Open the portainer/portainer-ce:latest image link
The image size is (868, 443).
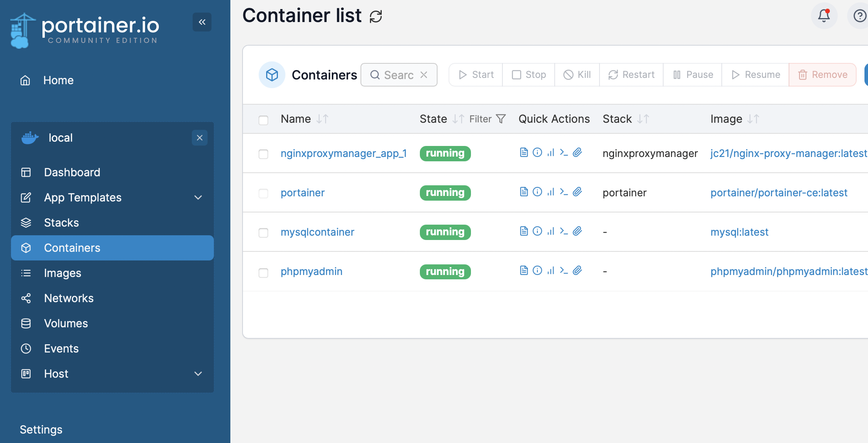point(779,193)
